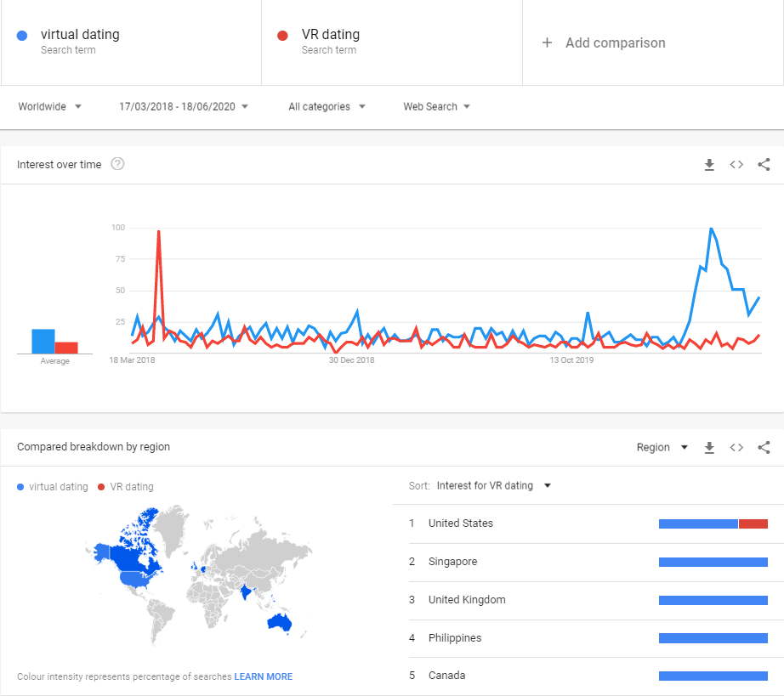Click the red dot for VR dating
Image resolution: width=784 pixels, height=696 pixels.
pyautogui.click(x=282, y=36)
